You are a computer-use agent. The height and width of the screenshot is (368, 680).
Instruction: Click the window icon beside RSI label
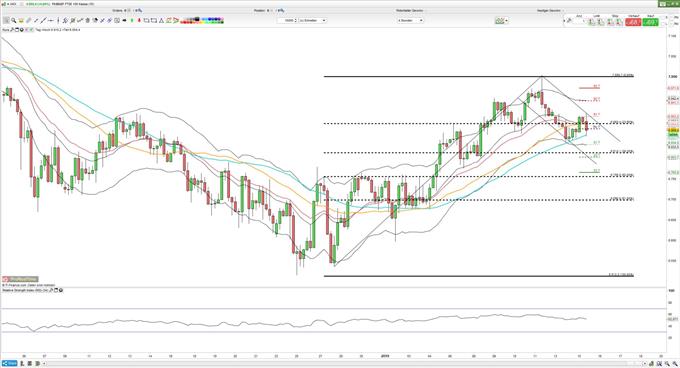pyautogui.click(x=56, y=290)
